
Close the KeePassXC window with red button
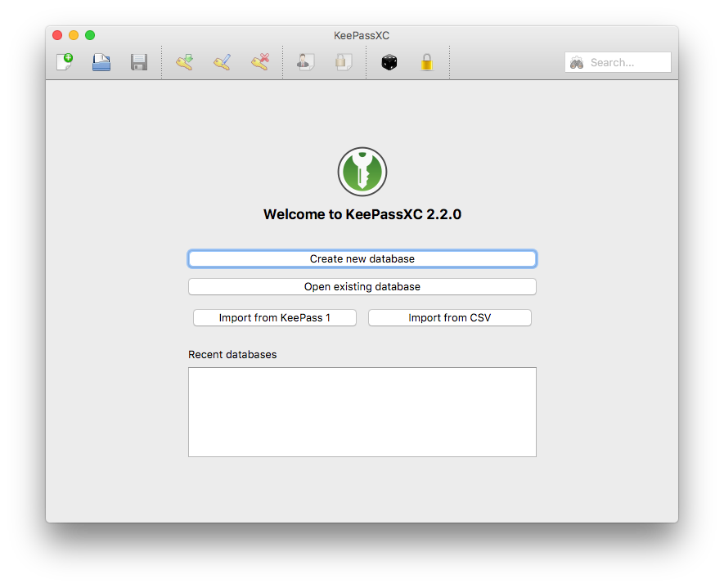pos(57,35)
